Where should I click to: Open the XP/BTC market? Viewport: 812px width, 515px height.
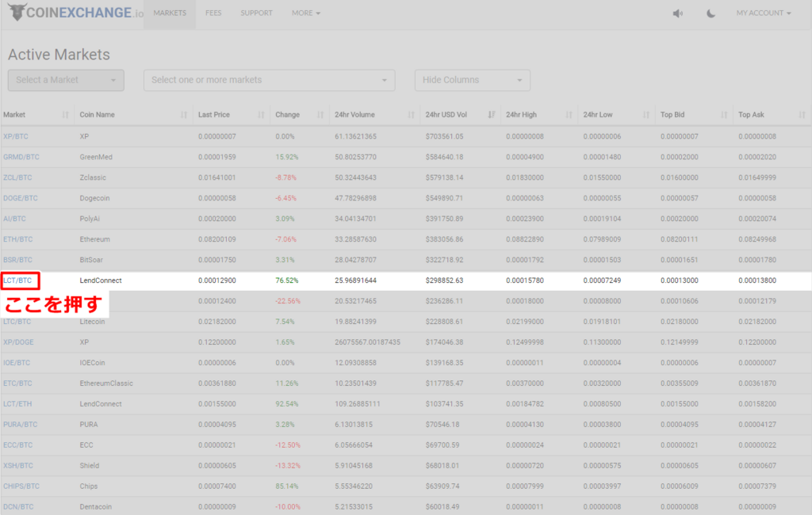pyautogui.click(x=16, y=136)
